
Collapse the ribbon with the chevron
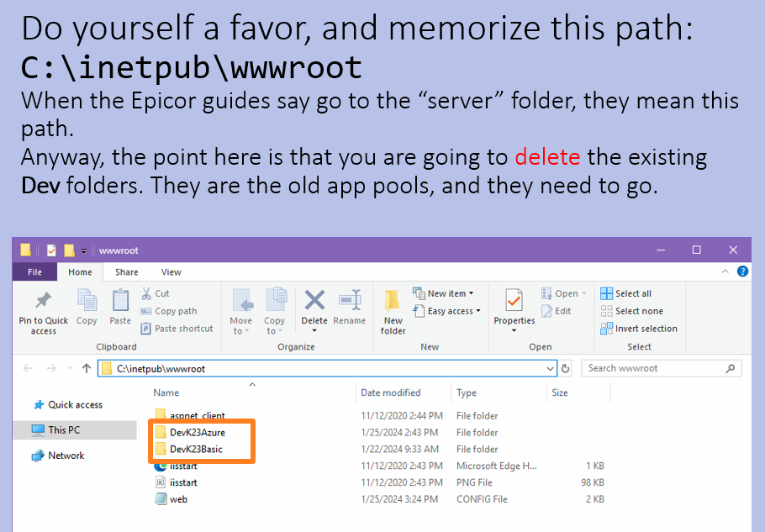pos(725,271)
